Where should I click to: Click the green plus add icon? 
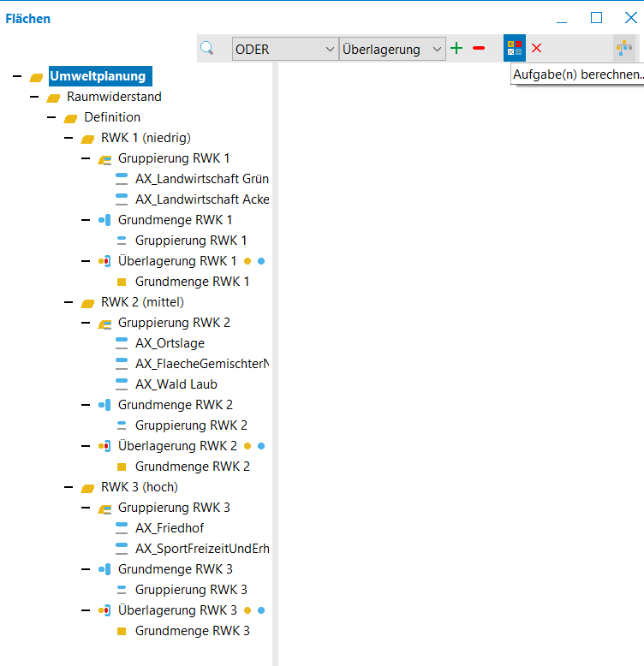point(456,49)
